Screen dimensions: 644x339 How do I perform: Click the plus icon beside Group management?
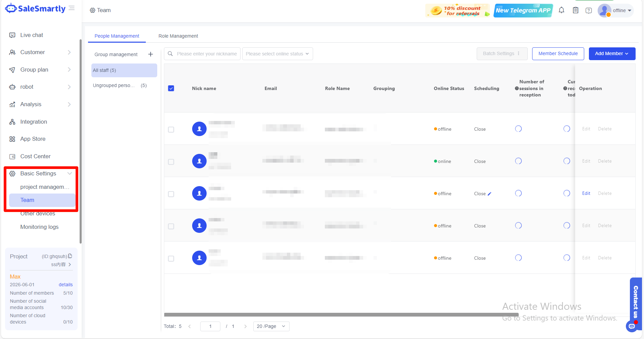tap(151, 54)
